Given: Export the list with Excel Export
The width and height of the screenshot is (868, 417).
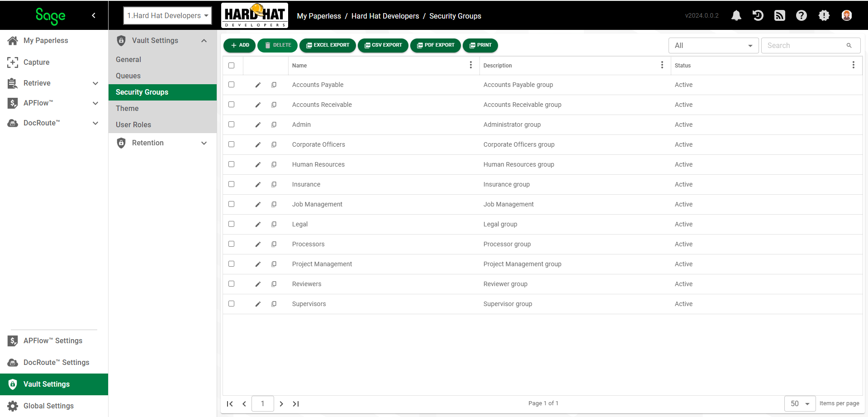Looking at the screenshot, I should pyautogui.click(x=327, y=45).
